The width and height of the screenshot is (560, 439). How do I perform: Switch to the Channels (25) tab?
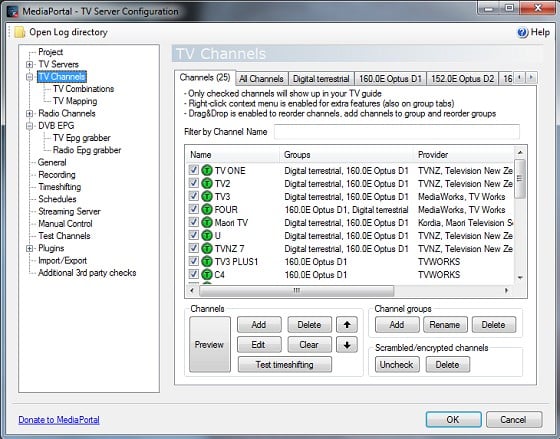(205, 78)
